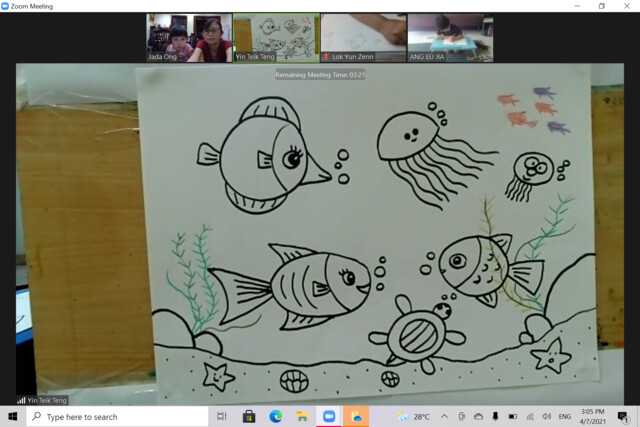This screenshot has height=427, width=640.
Task: Select Yin Teik Teng's video thumbnail
Action: (276, 38)
